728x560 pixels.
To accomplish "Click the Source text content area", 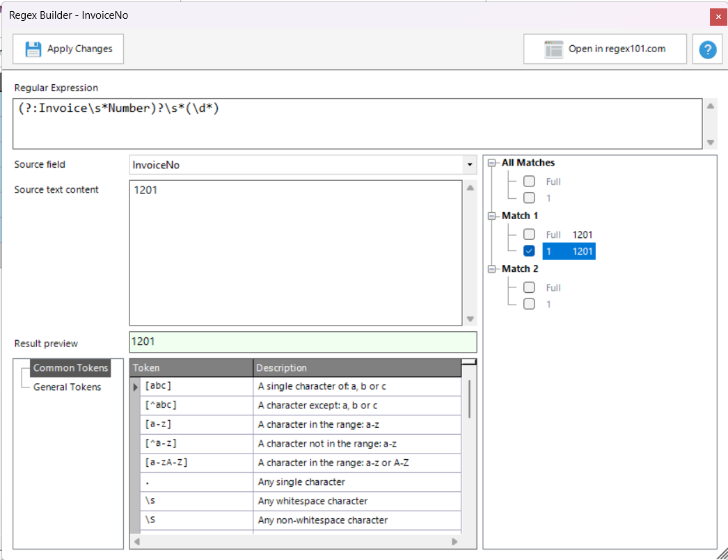I will point(295,254).
